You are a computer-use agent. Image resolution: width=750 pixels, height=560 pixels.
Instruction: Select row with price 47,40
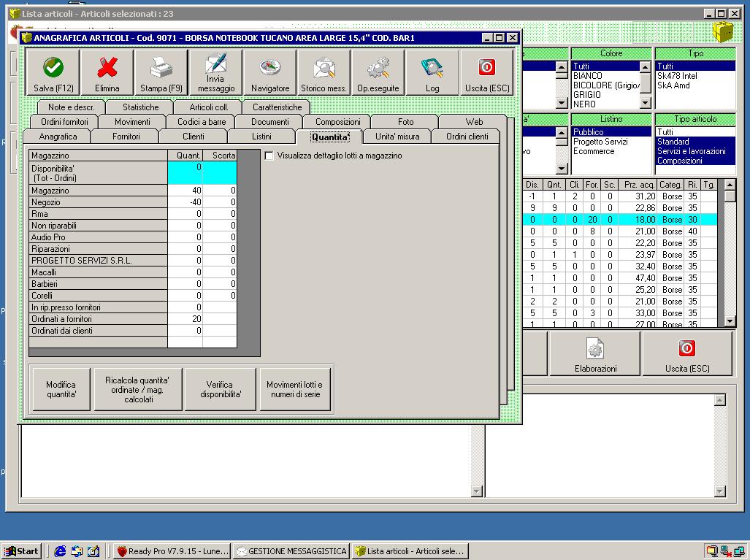tap(620, 278)
